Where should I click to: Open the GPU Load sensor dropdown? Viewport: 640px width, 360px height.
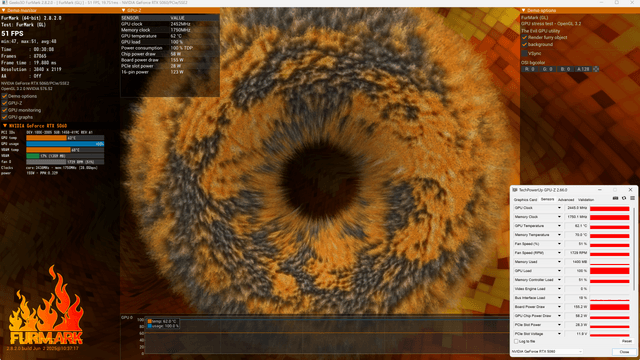(559, 271)
